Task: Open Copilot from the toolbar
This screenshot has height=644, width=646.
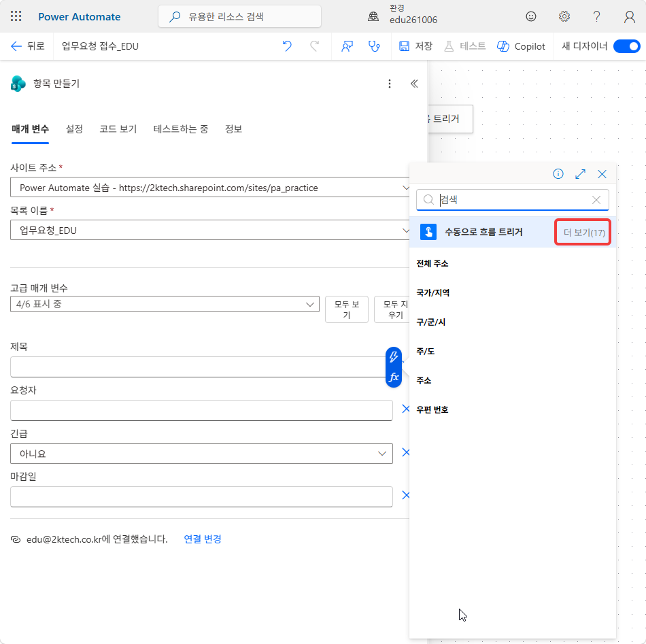Action: point(521,46)
